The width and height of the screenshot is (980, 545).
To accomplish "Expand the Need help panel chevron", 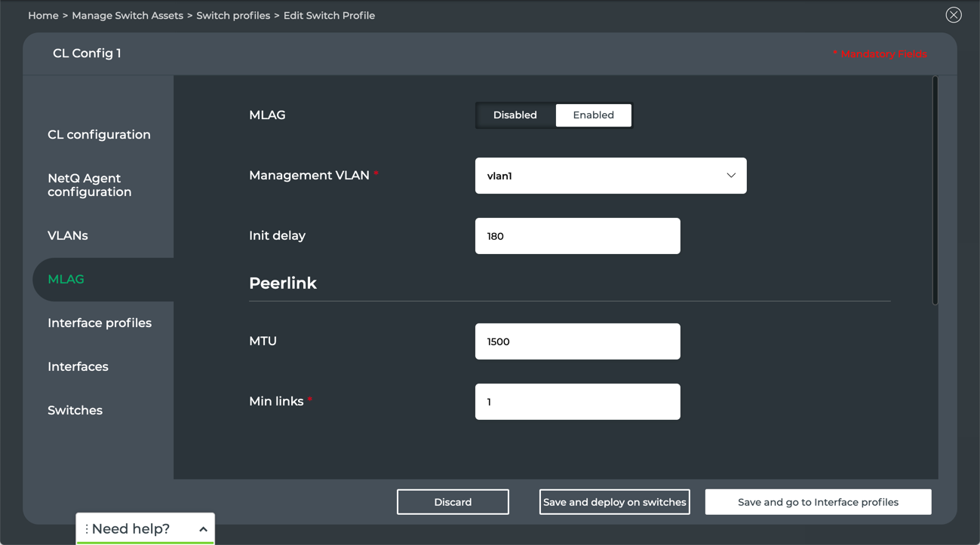I will (203, 529).
